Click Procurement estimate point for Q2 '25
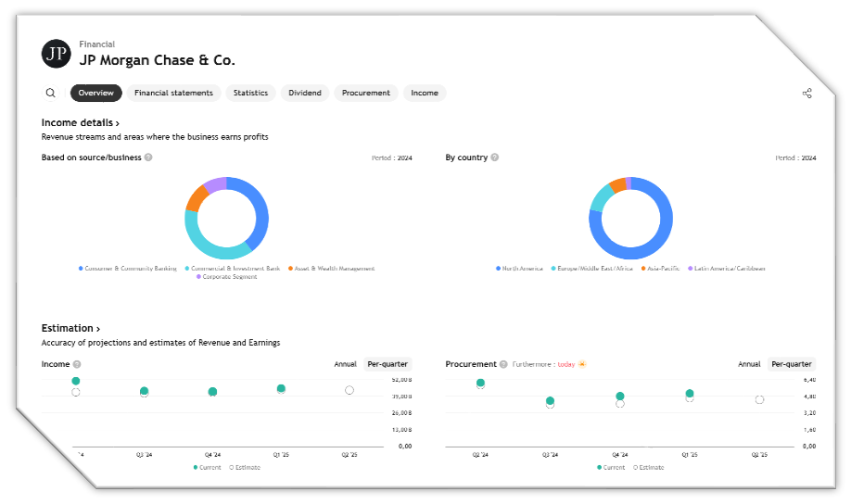 (x=759, y=400)
